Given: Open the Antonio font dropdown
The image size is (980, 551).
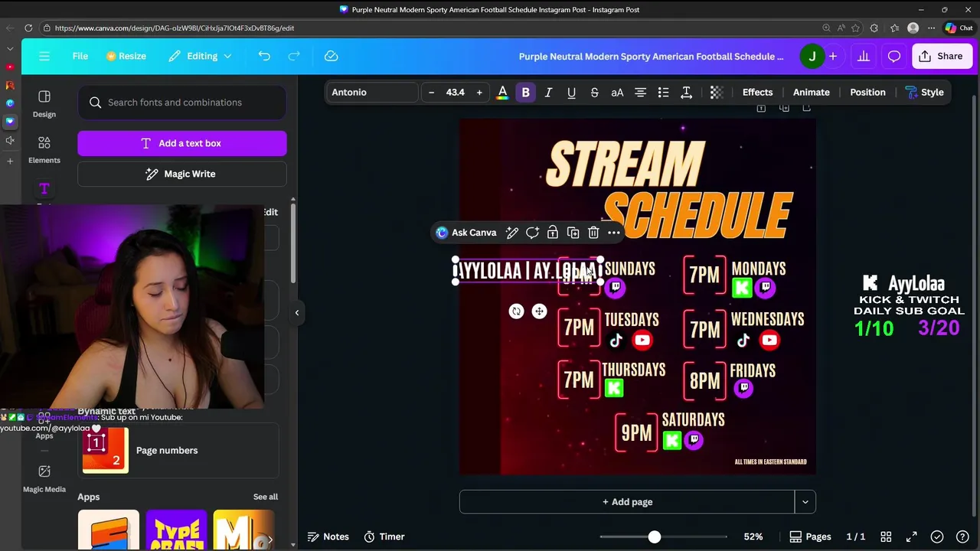Looking at the screenshot, I should [x=372, y=92].
